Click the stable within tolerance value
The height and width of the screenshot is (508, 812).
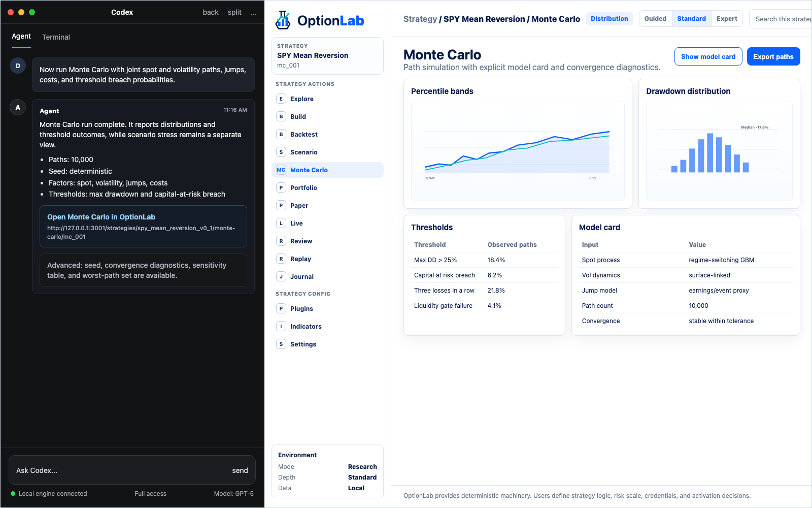click(x=721, y=321)
